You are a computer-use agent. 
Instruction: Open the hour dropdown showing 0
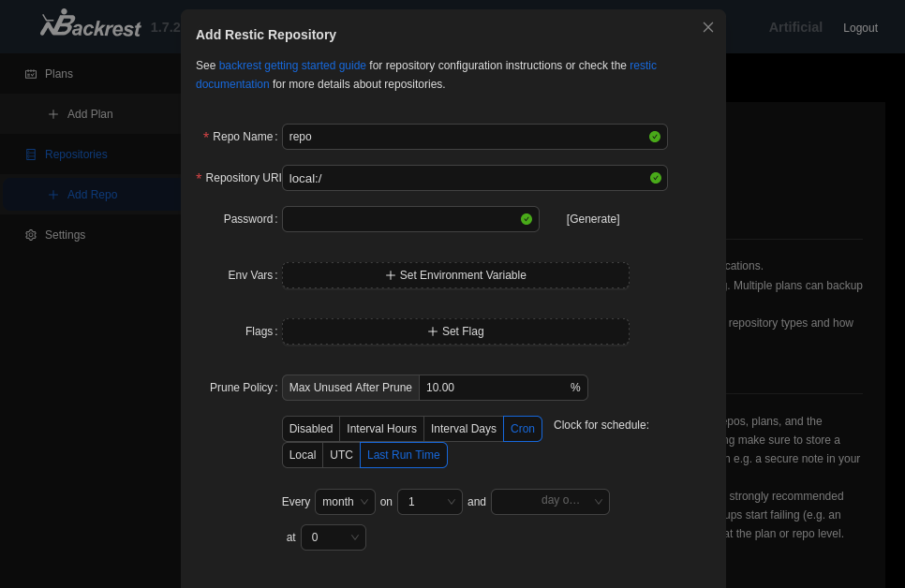(x=333, y=537)
